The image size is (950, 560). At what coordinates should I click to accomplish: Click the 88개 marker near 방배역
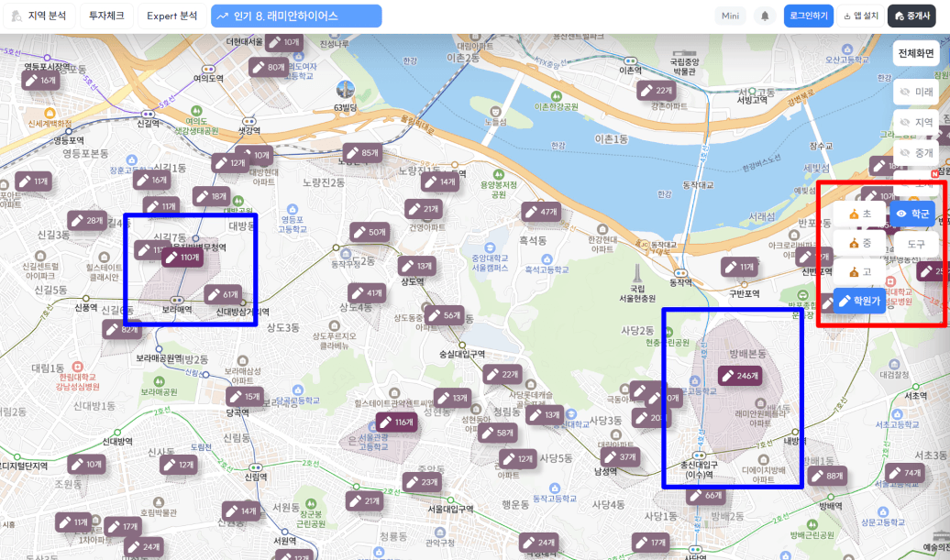(x=828, y=476)
